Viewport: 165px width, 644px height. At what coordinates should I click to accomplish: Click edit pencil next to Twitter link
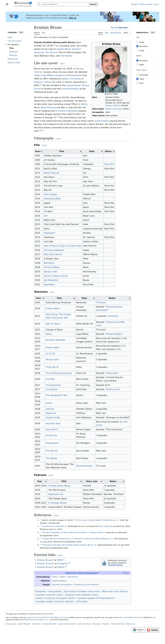(66, 567)
